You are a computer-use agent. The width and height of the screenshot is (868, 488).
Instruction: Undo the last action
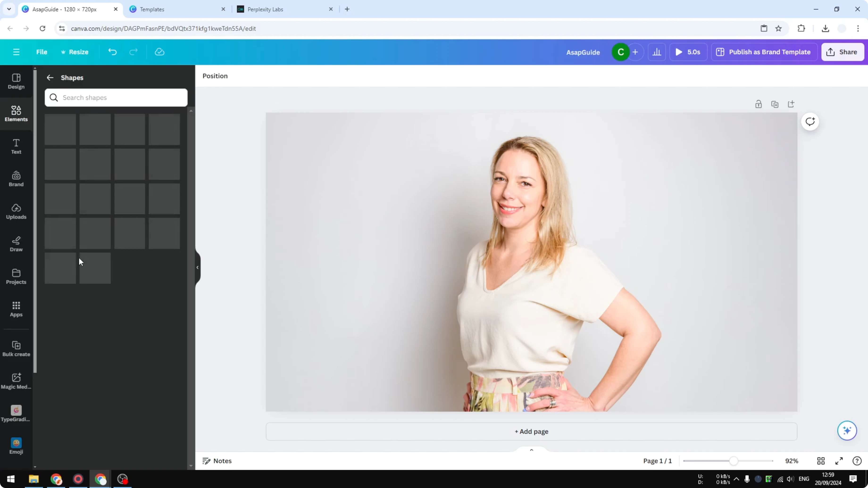click(x=112, y=52)
